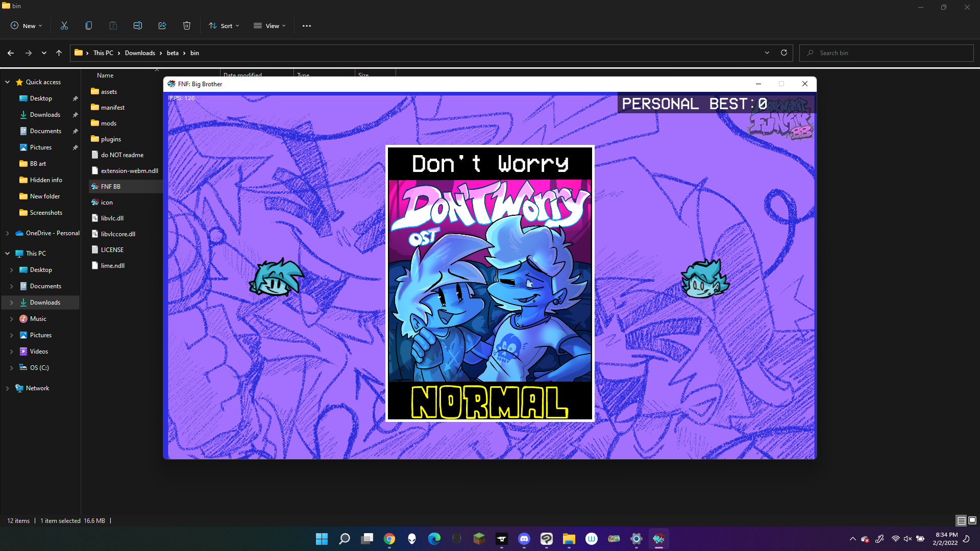Viewport: 980px width, 551px height.
Task: Click the Cut icon in Explorer toolbar
Action: pos(64,26)
